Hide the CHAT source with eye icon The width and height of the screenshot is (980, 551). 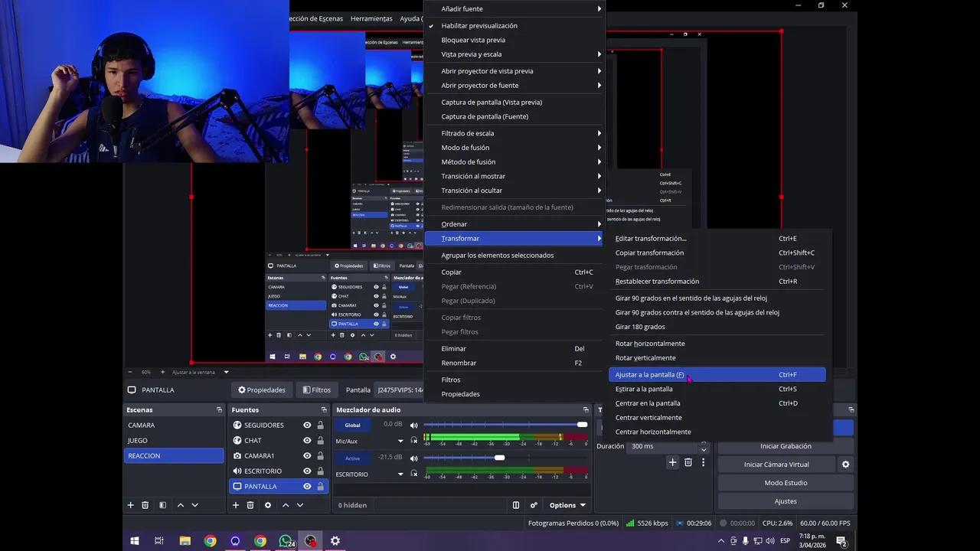(x=307, y=441)
